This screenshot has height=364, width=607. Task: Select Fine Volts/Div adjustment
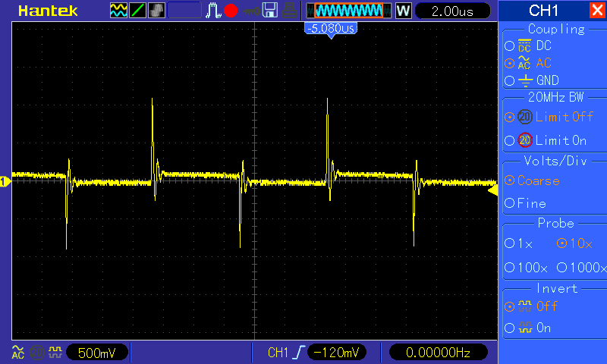(525, 203)
